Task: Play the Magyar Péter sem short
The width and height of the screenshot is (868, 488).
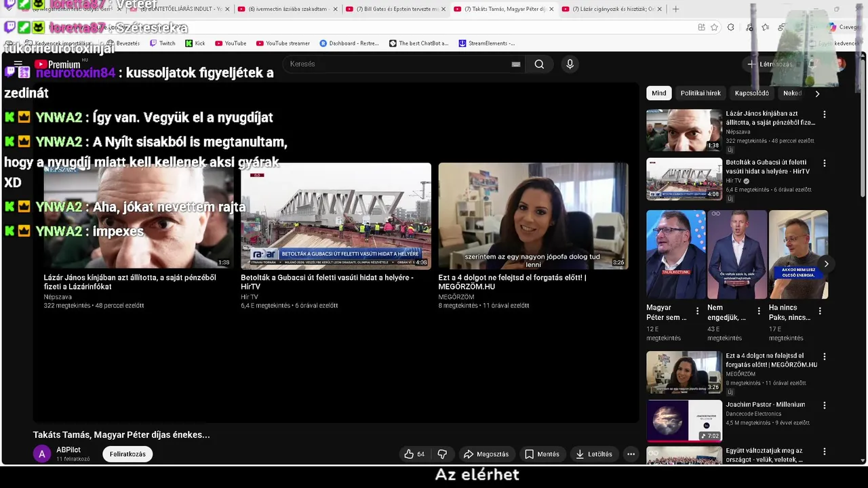Action: tap(675, 254)
